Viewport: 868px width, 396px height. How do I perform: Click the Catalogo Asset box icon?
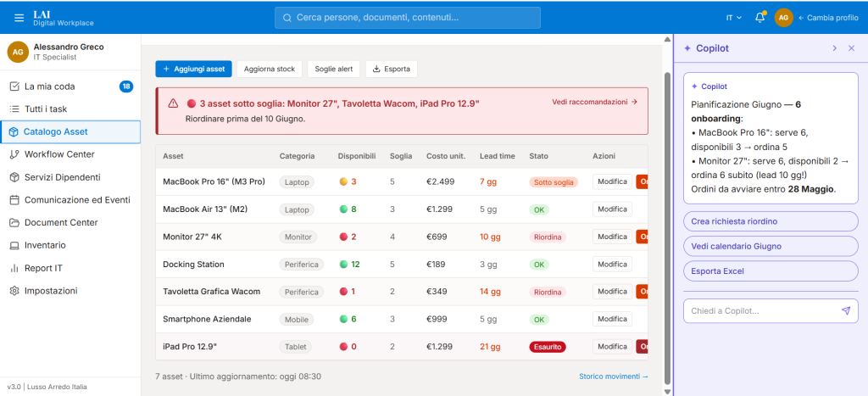(14, 131)
